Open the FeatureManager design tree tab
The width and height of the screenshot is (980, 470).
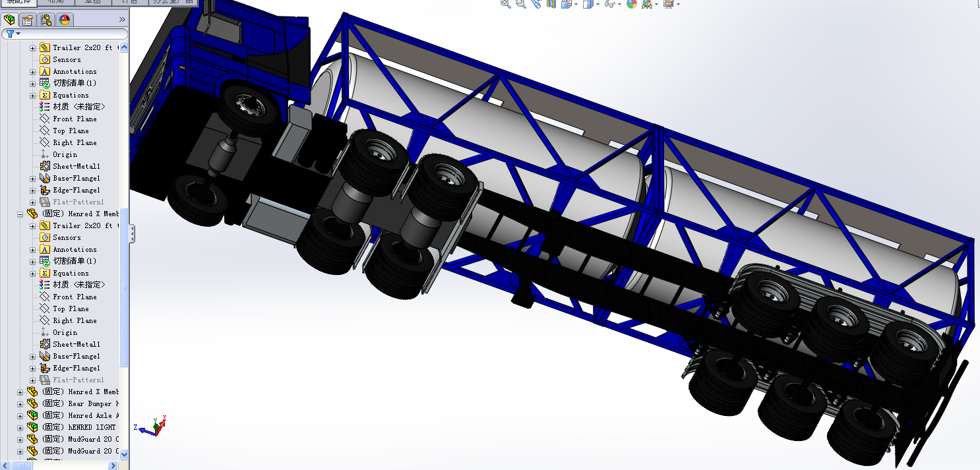[x=9, y=20]
